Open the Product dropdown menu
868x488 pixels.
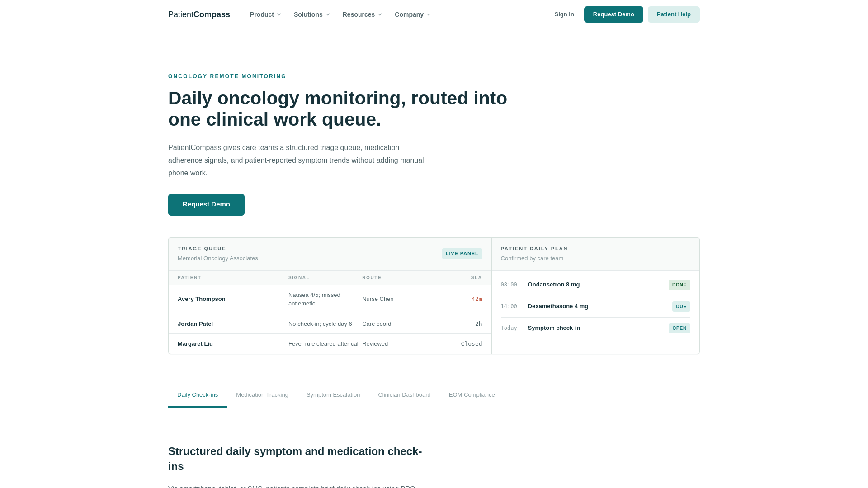tap(265, 14)
